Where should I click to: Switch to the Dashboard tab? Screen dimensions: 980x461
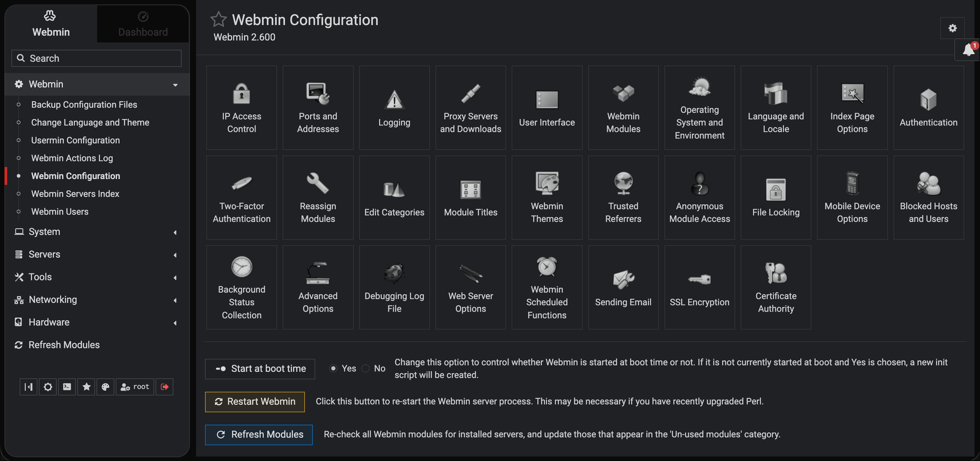point(143,24)
